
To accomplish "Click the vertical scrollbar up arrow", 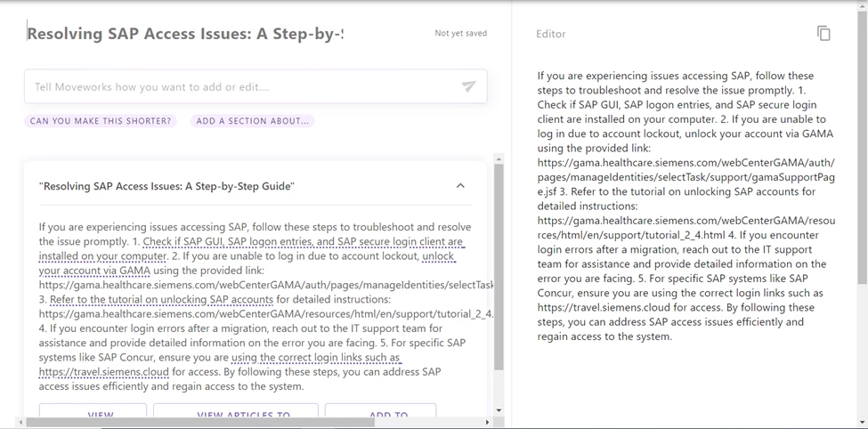I will point(499,159).
